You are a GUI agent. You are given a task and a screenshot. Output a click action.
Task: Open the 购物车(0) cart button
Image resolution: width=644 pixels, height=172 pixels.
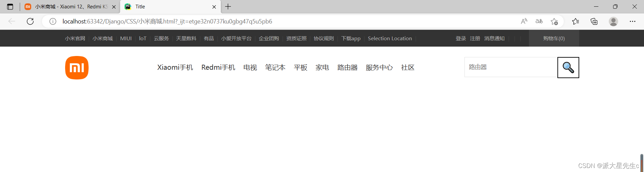554,38
